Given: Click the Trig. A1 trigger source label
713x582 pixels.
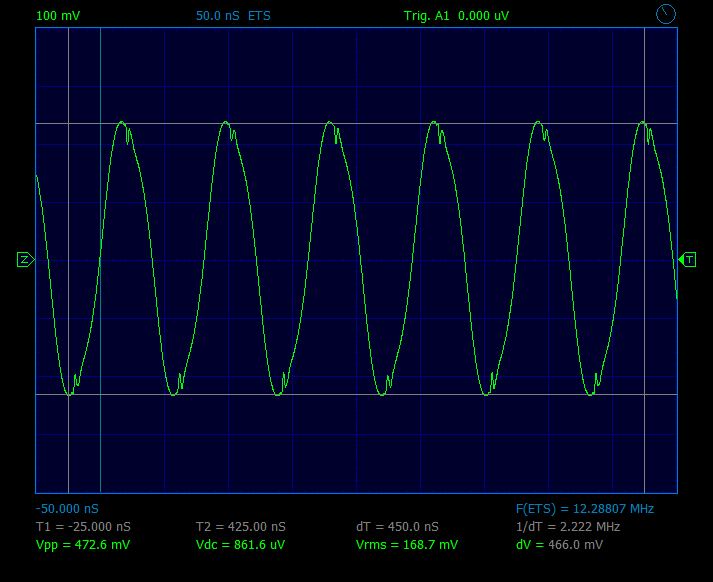Looking at the screenshot, I should tap(426, 16).
